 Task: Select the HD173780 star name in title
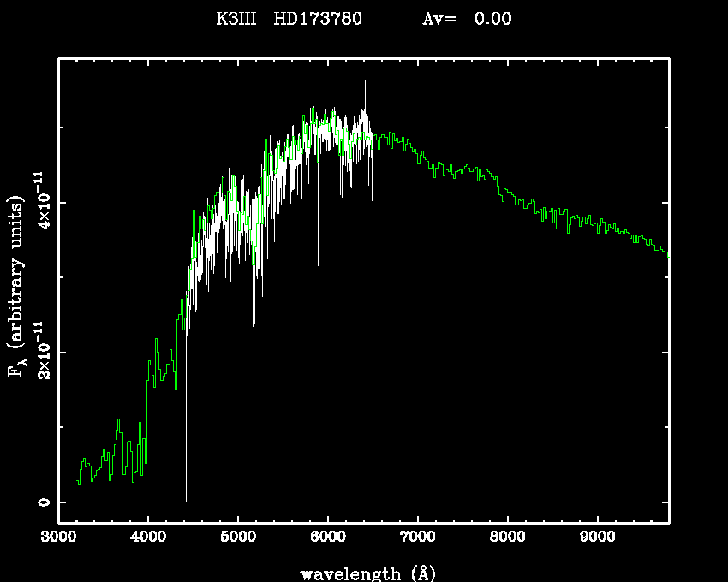coord(318,19)
